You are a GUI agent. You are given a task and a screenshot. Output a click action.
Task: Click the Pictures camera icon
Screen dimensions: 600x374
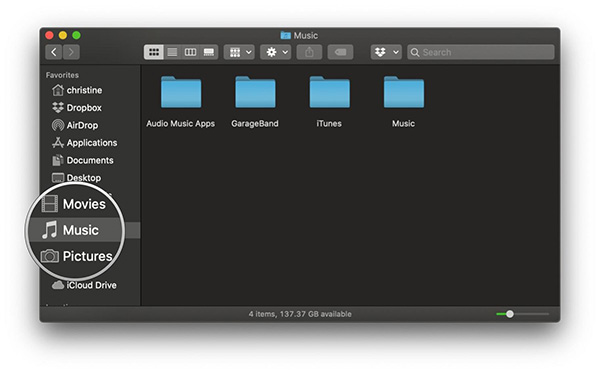tap(50, 256)
